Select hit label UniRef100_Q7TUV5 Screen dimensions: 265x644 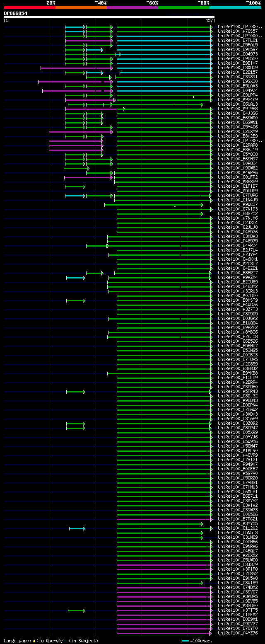pos(238,359)
